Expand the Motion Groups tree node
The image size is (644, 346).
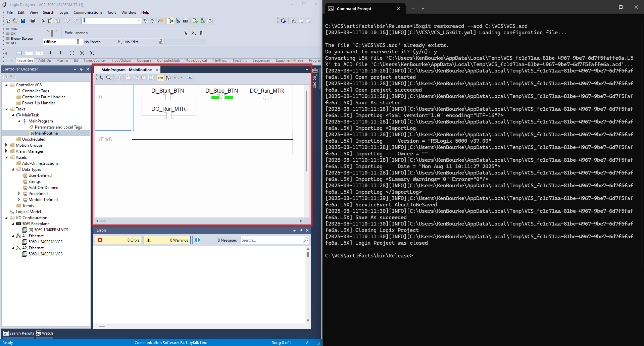coord(6,145)
